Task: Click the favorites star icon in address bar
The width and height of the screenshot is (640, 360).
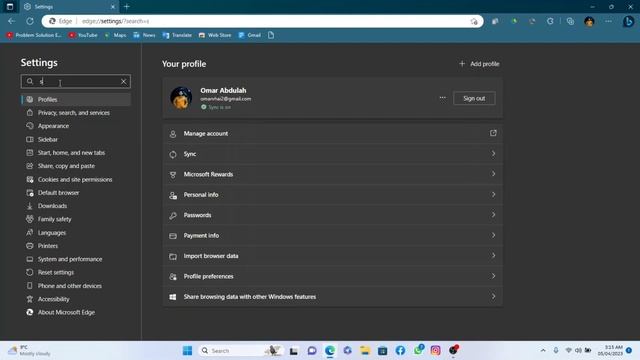Action: click(474, 21)
